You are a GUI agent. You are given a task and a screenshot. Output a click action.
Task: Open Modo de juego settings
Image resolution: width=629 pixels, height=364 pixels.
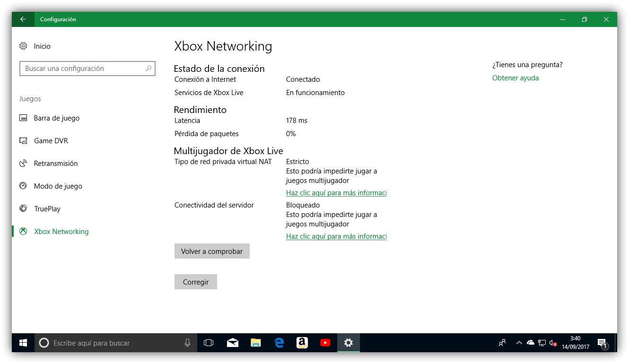[51, 186]
